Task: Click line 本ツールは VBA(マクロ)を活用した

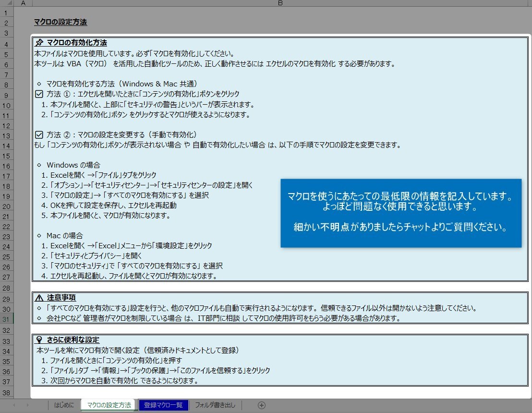Action: point(215,63)
